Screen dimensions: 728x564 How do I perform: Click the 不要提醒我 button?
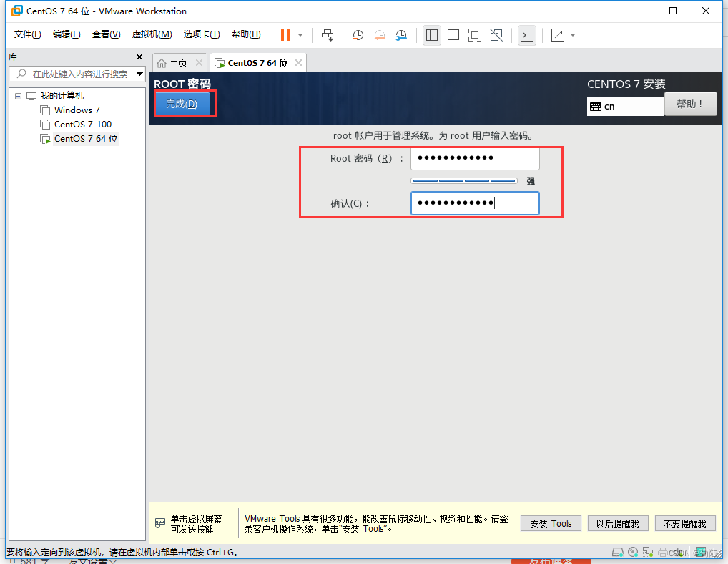[685, 524]
